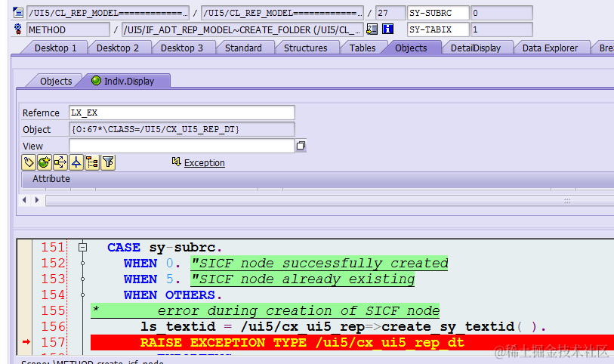This screenshot has width=614, height=364.
Task: Click comment 'SICF node already existing'
Action: [302, 279]
